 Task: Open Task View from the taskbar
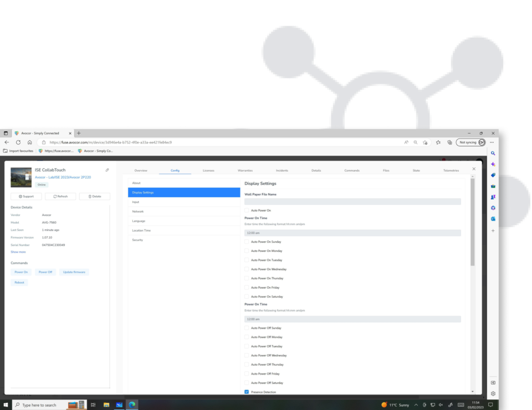click(x=93, y=405)
